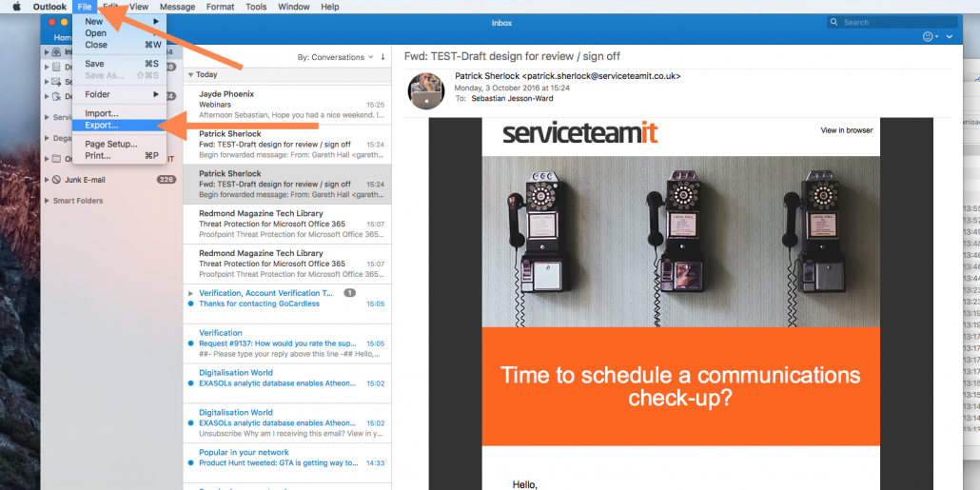
Task: Click unread dot on Product Hunt message
Action: (190, 463)
